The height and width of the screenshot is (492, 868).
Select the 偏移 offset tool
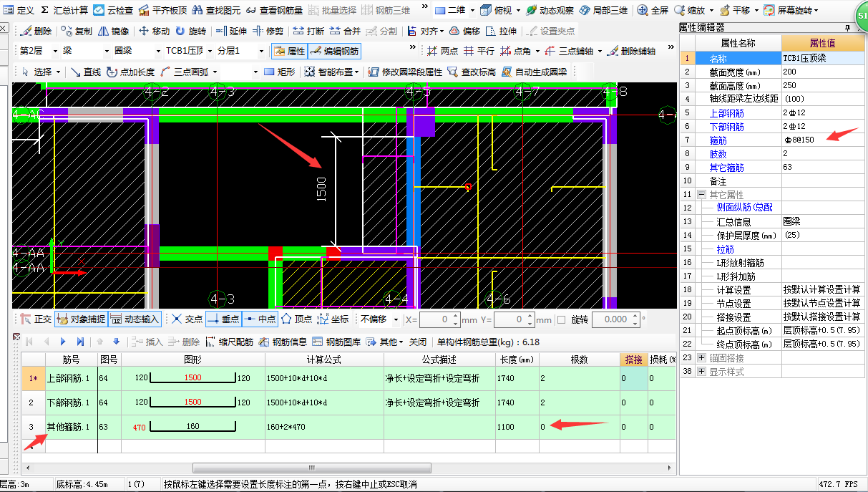(465, 31)
